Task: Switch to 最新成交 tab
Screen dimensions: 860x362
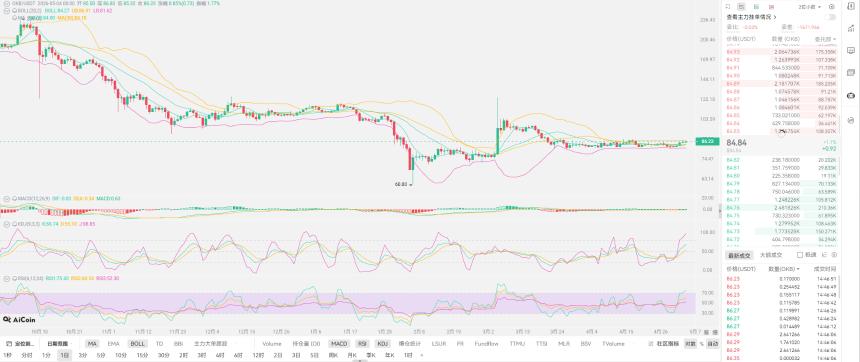Action: pyautogui.click(x=738, y=255)
